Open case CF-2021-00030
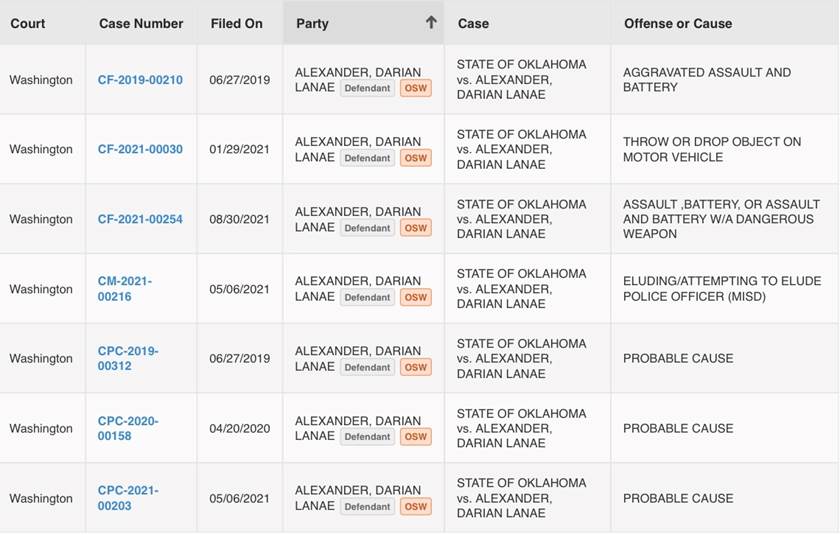Image resolution: width=840 pixels, height=535 pixels. click(x=140, y=150)
